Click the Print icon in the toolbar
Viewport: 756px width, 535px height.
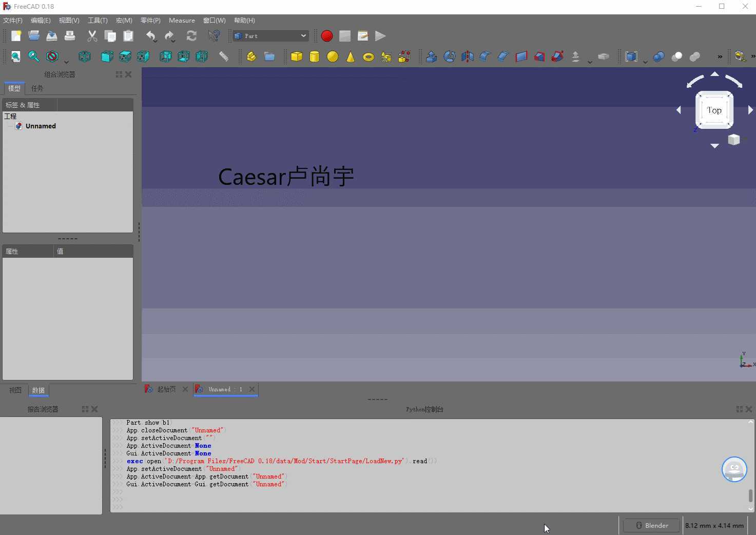pos(70,36)
